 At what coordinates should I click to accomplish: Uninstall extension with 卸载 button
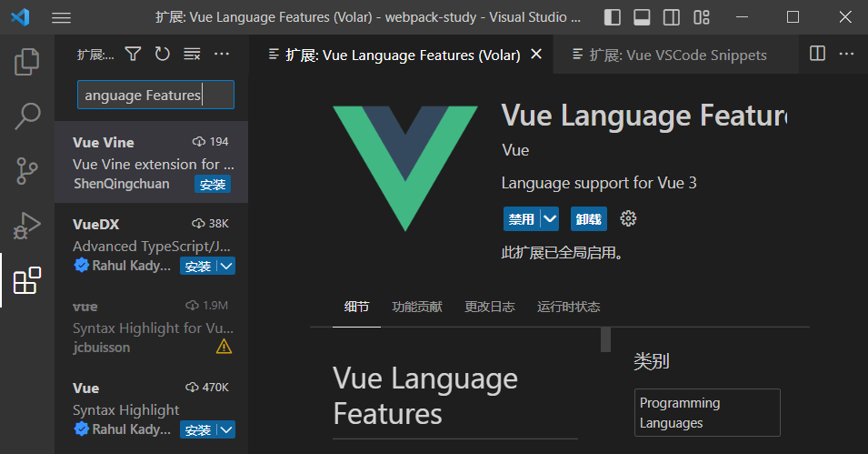[x=588, y=219]
